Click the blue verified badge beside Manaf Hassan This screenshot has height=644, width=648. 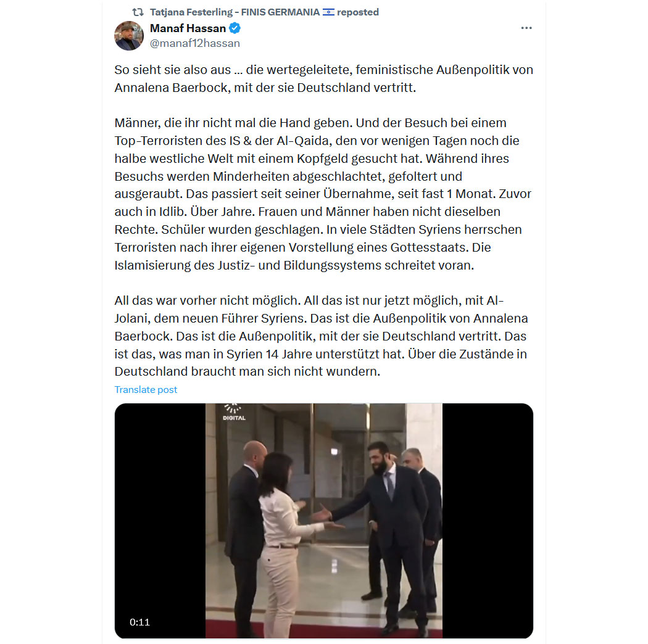[235, 28]
